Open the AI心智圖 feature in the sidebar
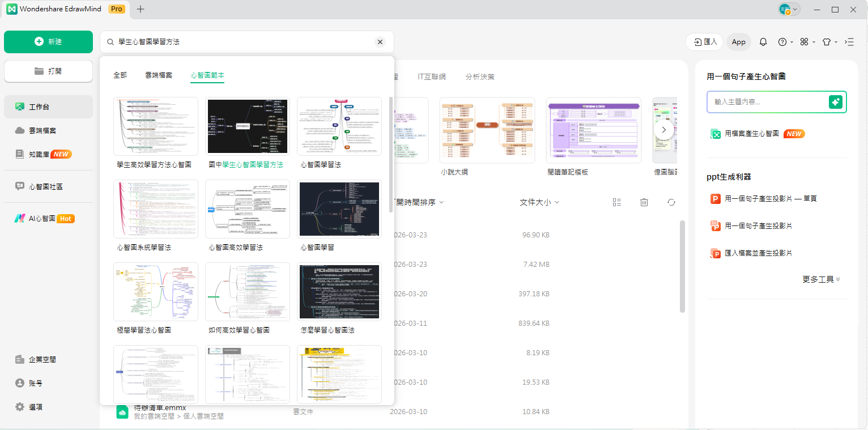This screenshot has height=430, width=868. [x=44, y=218]
